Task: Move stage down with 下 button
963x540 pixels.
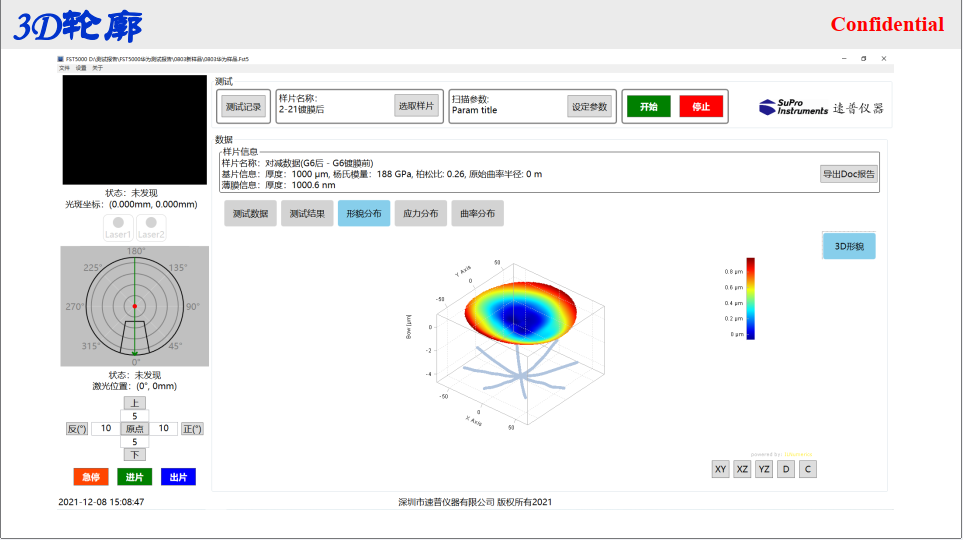Action: coord(135,455)
